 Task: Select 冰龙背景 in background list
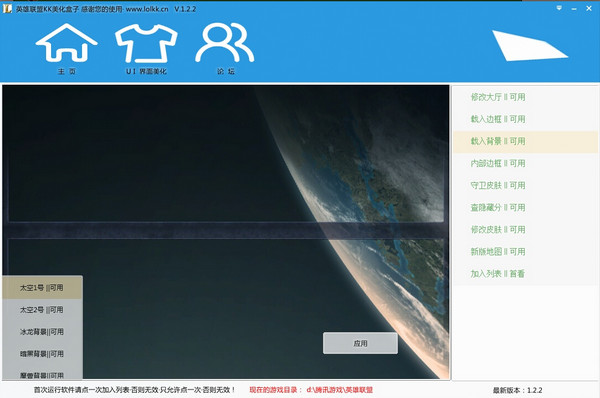(x=42, y=332)
